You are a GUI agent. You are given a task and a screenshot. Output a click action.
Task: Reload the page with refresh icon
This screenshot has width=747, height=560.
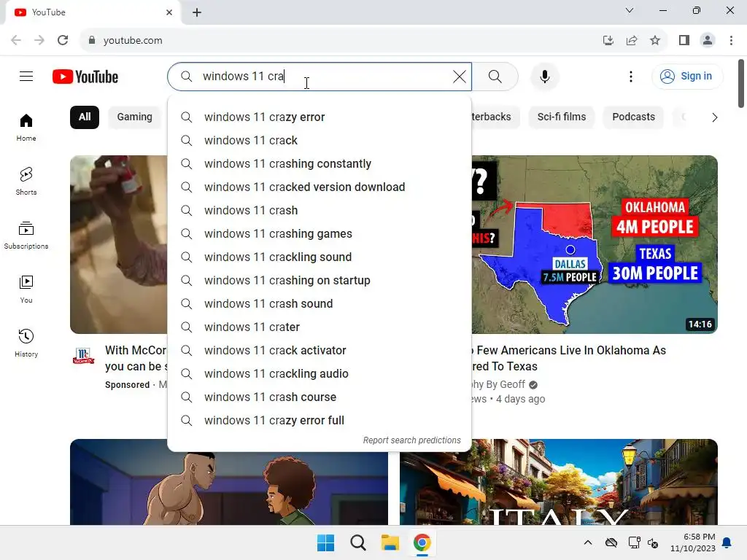click(x=63, y=41)
